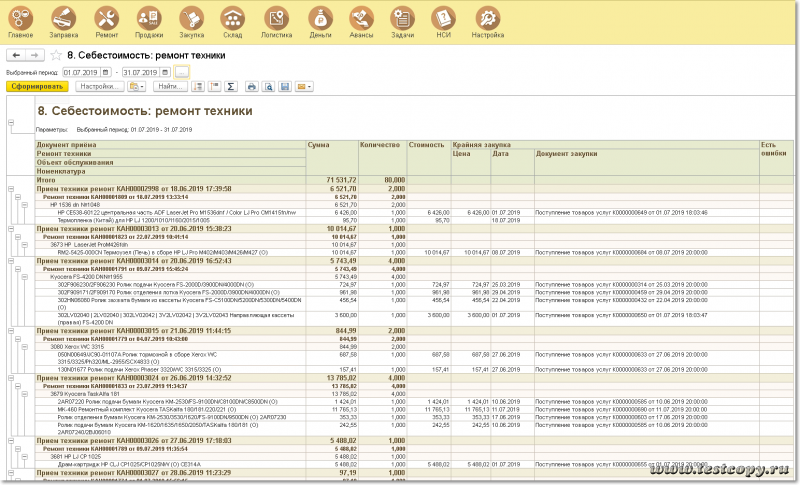Click the Сформировать button

pyautogui.click(x=37, y=87)
